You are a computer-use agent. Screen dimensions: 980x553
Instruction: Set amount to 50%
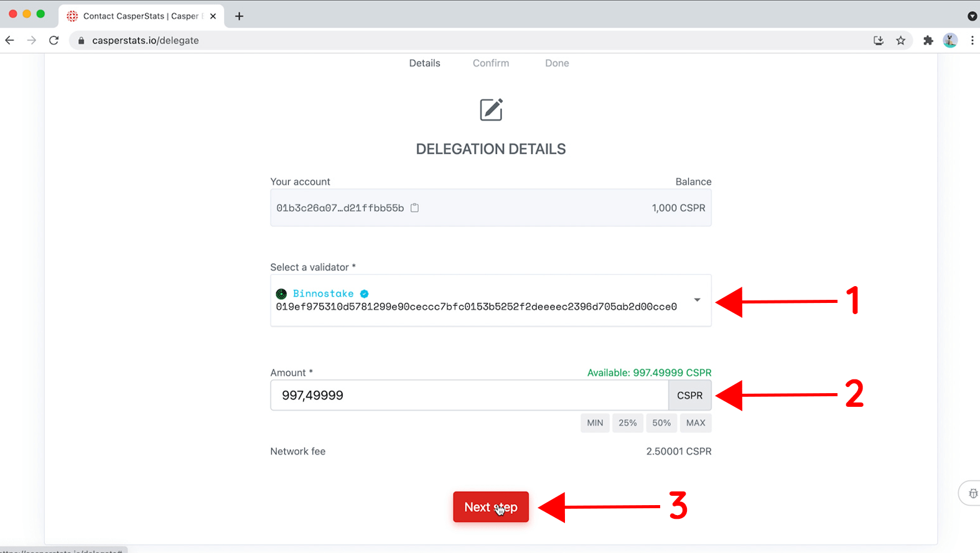(661, 423)
